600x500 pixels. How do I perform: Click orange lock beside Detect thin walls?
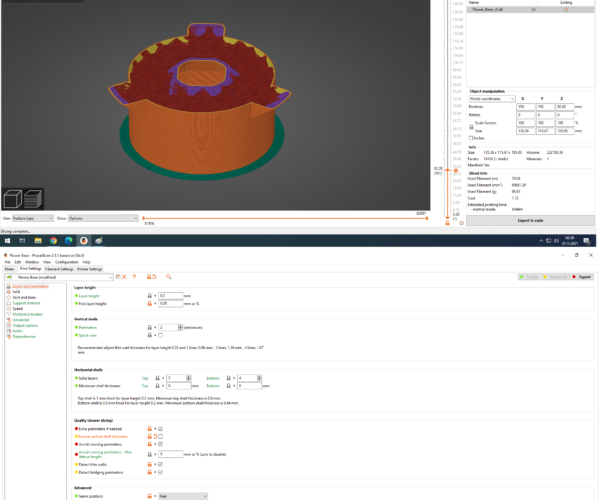[150, 464]
